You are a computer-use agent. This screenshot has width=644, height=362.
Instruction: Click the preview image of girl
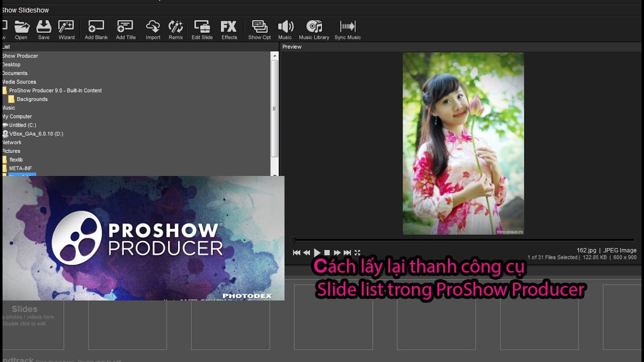point(463,143)
